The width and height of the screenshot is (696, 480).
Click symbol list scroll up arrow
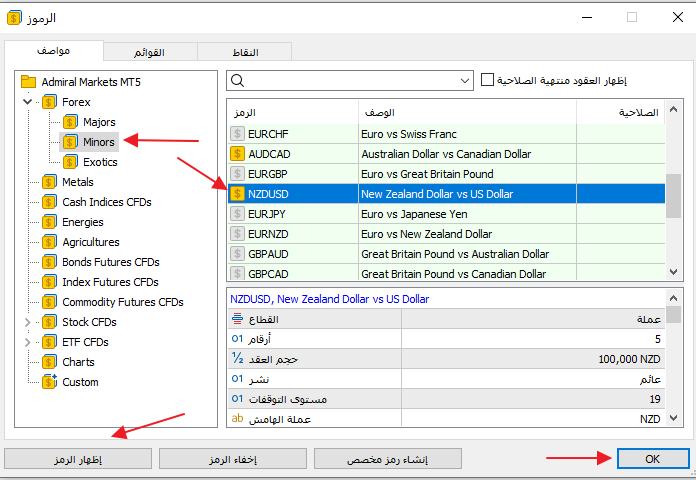click(x=673, y=109)
